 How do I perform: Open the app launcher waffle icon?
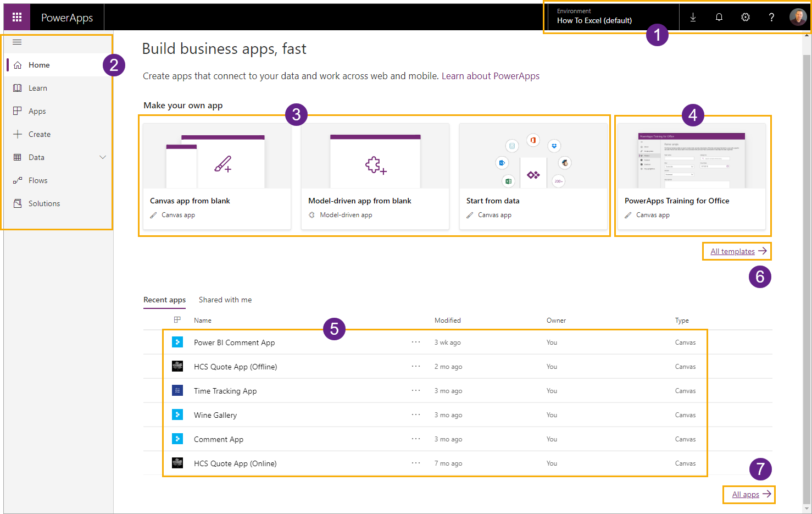(x=17, y=17)
